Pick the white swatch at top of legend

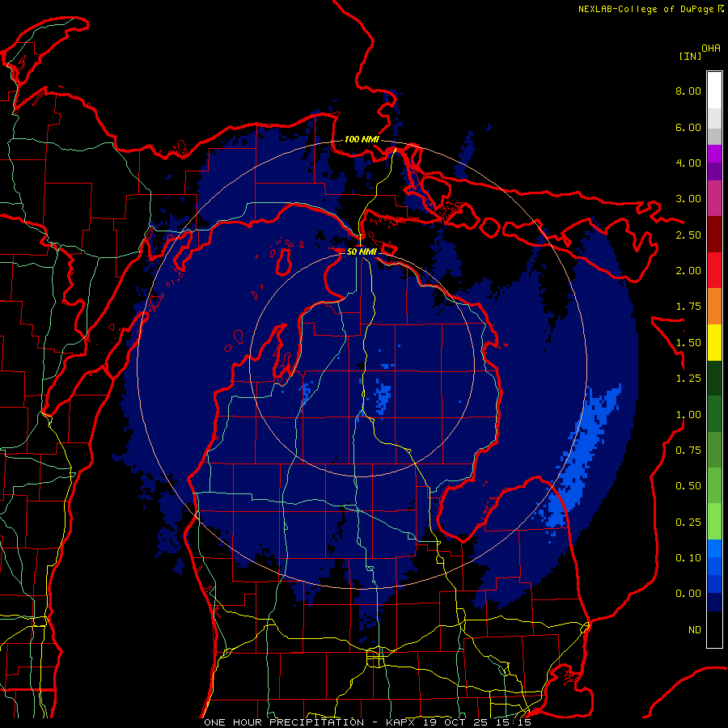coord(714,91)
